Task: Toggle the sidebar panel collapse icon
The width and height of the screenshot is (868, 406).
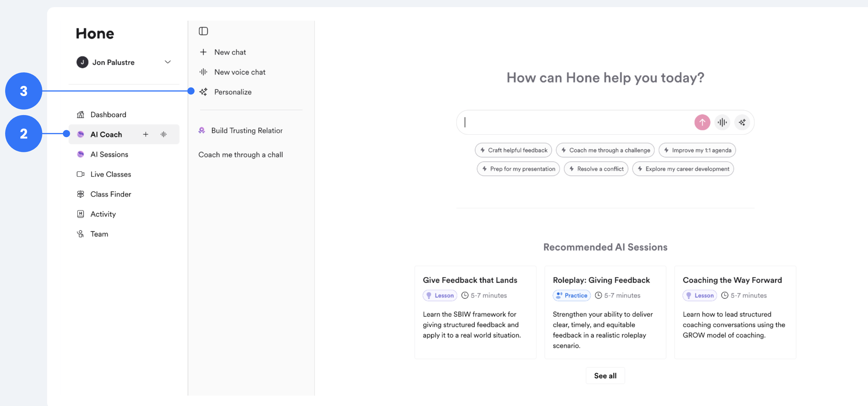Action: [203, 31]
